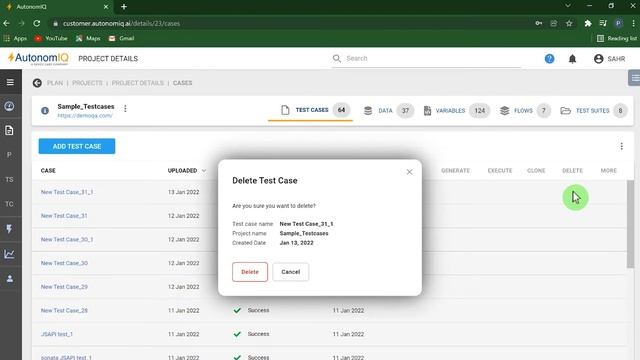The image size is (640, 360).
Task: Click the DELETE column header
Action: click(x=572, y=171)
